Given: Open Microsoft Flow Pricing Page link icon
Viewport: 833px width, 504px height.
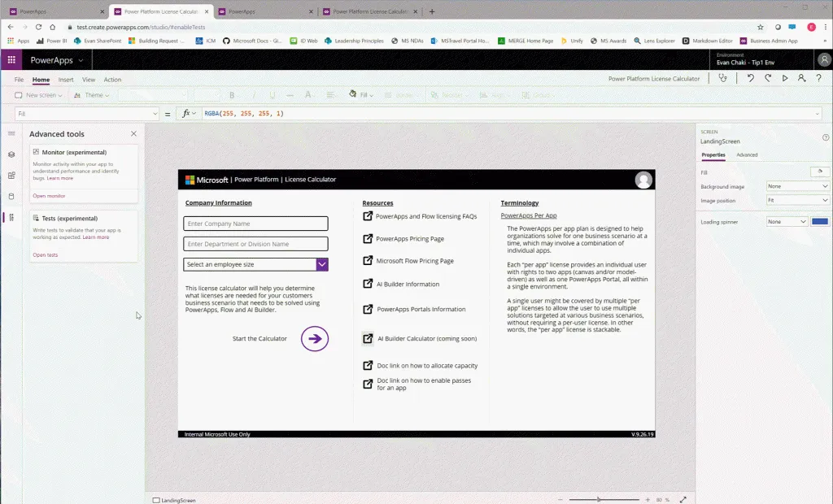Looking at the screenshot, I should (368, 260).
